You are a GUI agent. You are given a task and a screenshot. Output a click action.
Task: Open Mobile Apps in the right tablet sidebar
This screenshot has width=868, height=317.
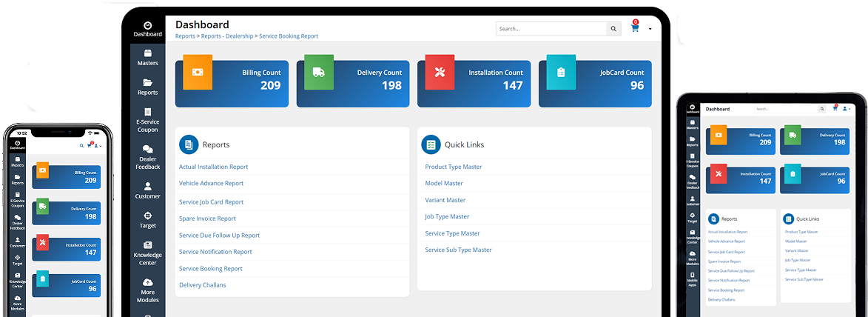[x=692, y=278]
